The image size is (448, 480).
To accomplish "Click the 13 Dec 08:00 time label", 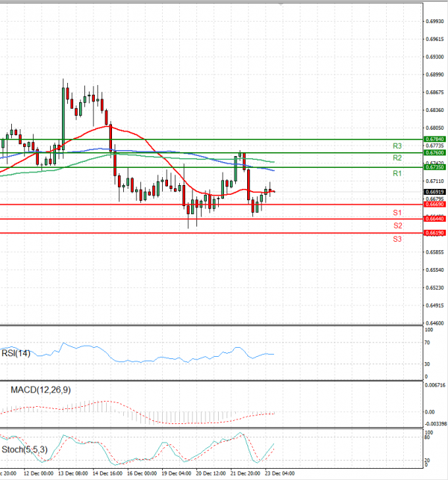I will click(73, 473).
